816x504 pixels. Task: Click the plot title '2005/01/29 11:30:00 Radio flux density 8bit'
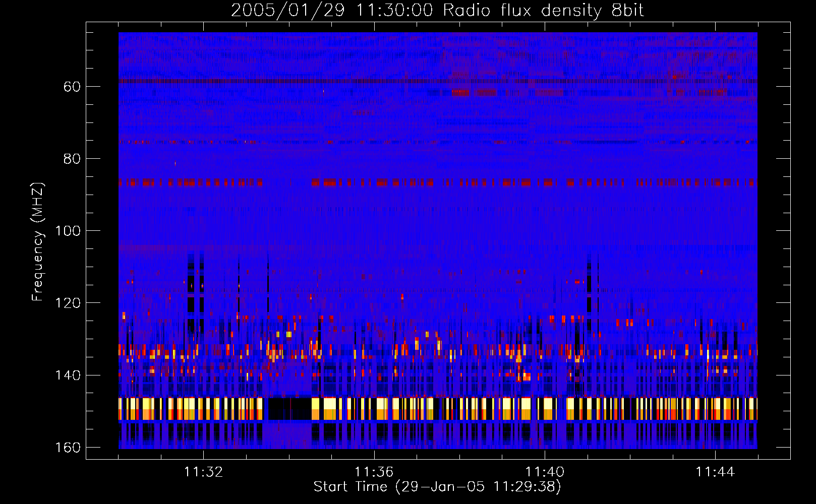437,10
